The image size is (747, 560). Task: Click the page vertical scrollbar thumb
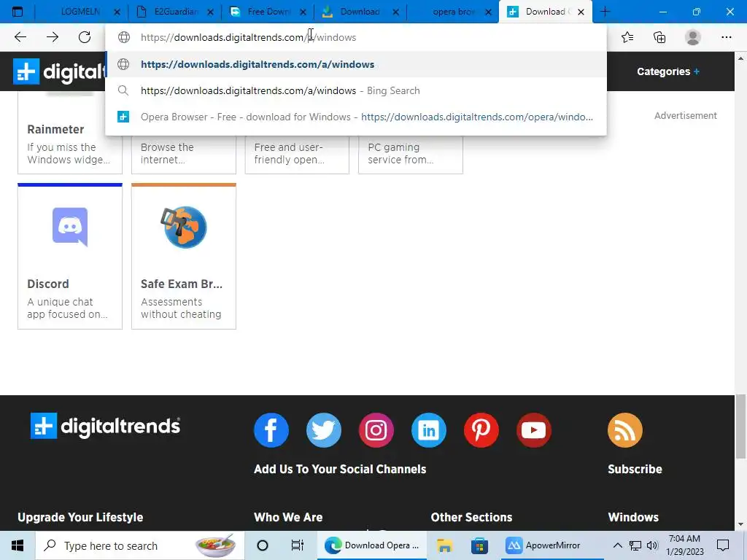(740, 426)
